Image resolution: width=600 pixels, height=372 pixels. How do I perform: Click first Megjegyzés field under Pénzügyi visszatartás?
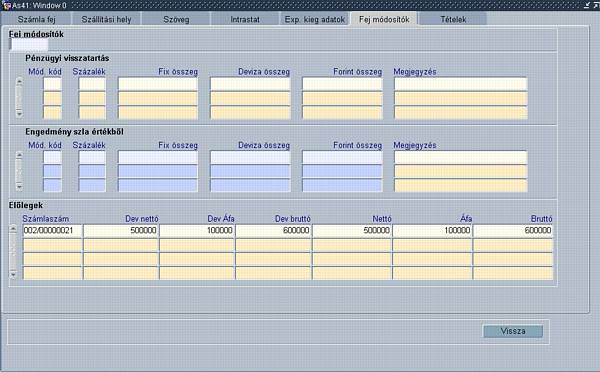pos(461,84)
